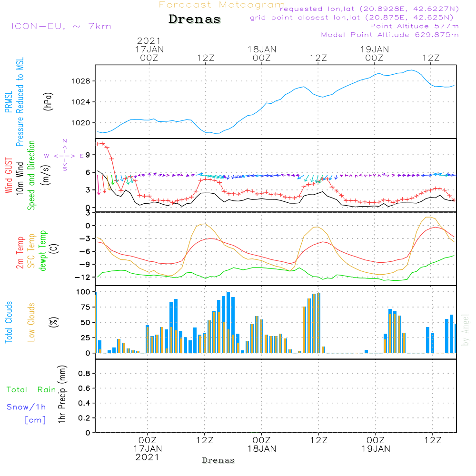Screen dimensions: 476x476
Task: Click the 1024 pressure tick label
Action: (x=81, y=102)
